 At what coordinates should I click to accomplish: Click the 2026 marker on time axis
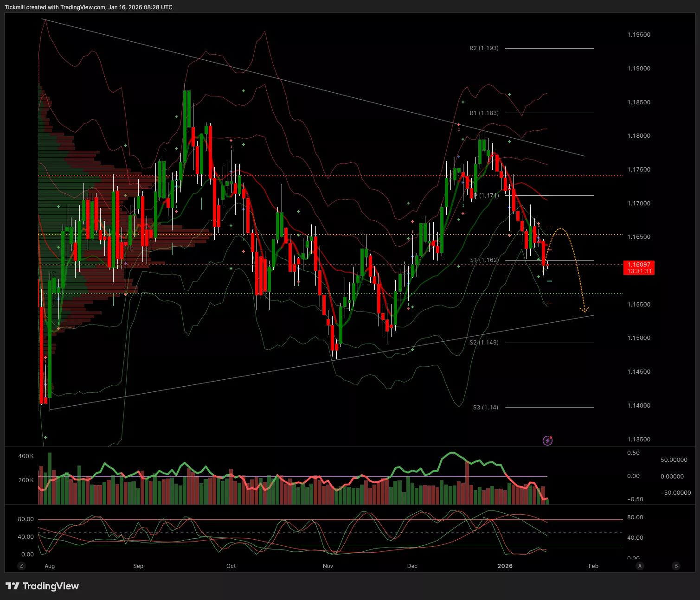[505, 566]
